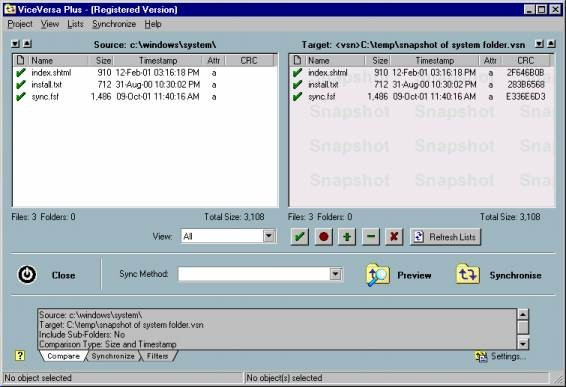Click the source pane up-arrow button

27,44
